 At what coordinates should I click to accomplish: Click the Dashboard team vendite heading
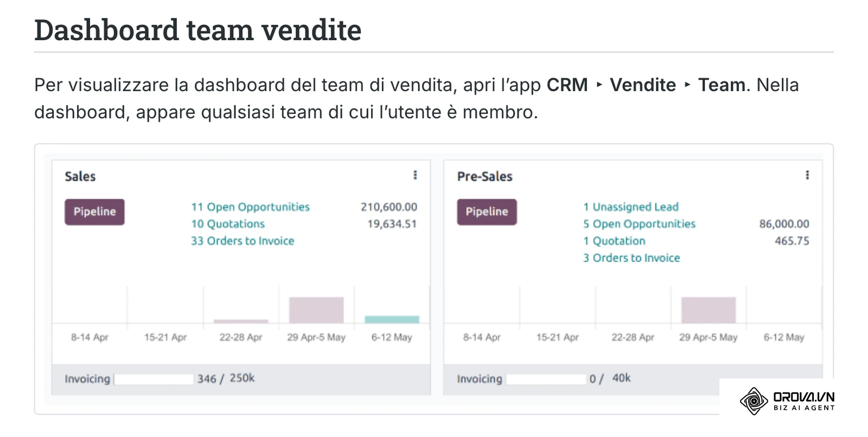tap(198, 30)
